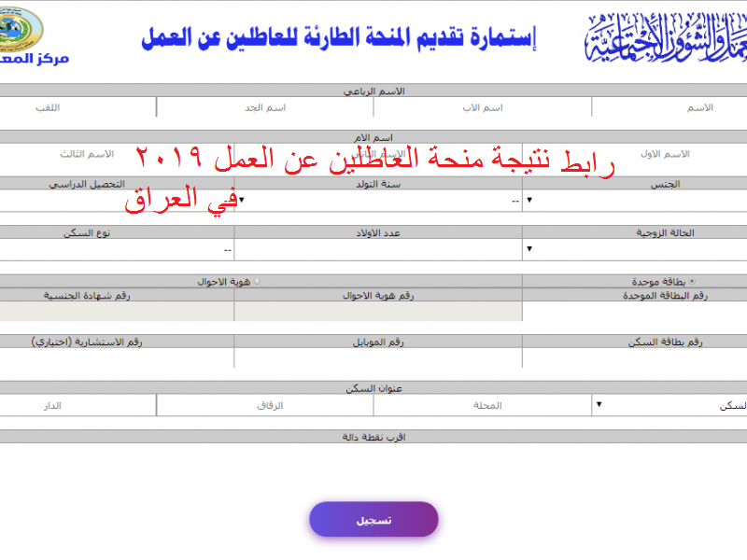Focus the اللقب surname field
Image resolution: width=747 pixels, height=560 pixels.
point(78,107)
